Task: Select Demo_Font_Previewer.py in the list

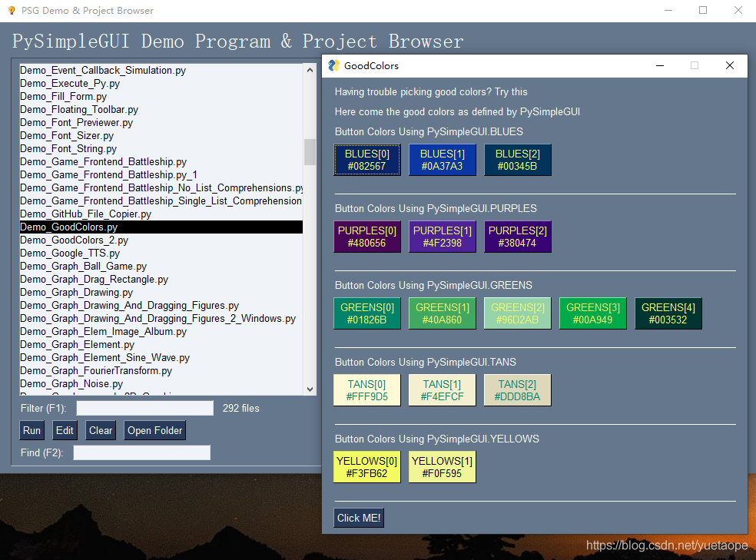Action: [161, 122]
